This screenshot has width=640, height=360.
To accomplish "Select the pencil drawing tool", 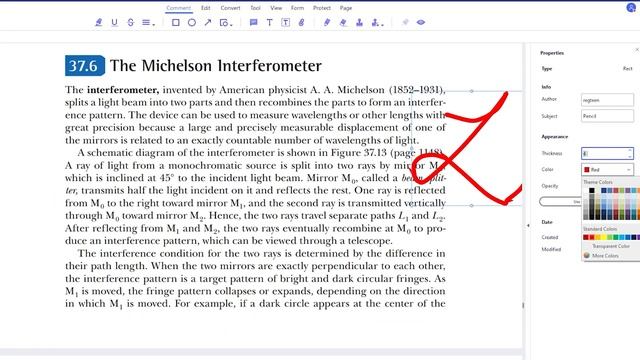I will [x=327, y=22].
